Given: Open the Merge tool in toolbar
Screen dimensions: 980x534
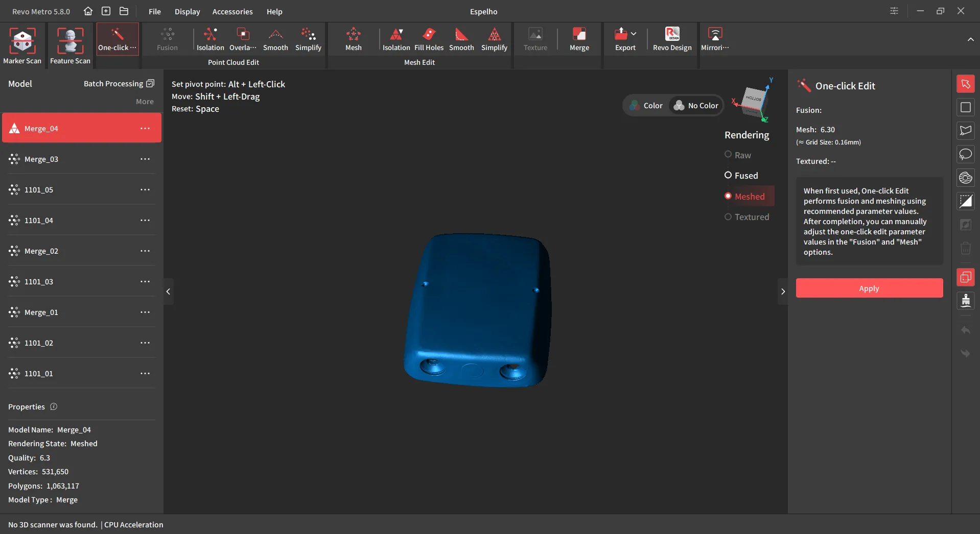Looking at the screenshot, I should 579,40.
